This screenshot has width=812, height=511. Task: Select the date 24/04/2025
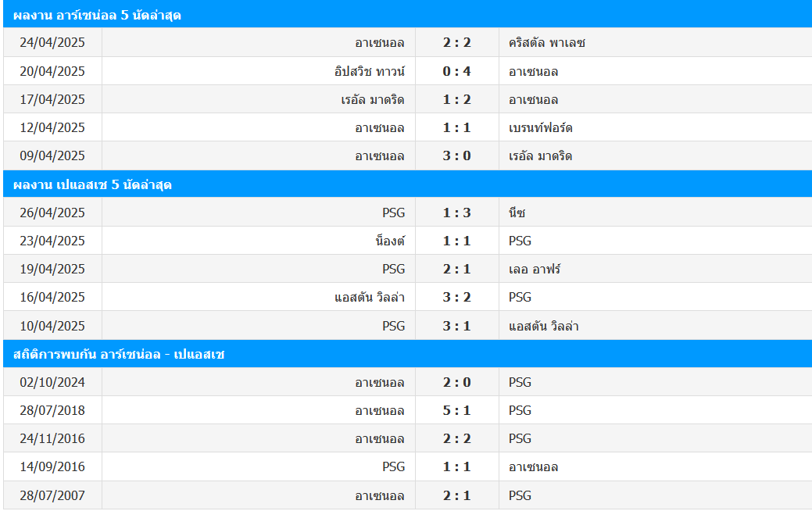click(x=52, y=43)
